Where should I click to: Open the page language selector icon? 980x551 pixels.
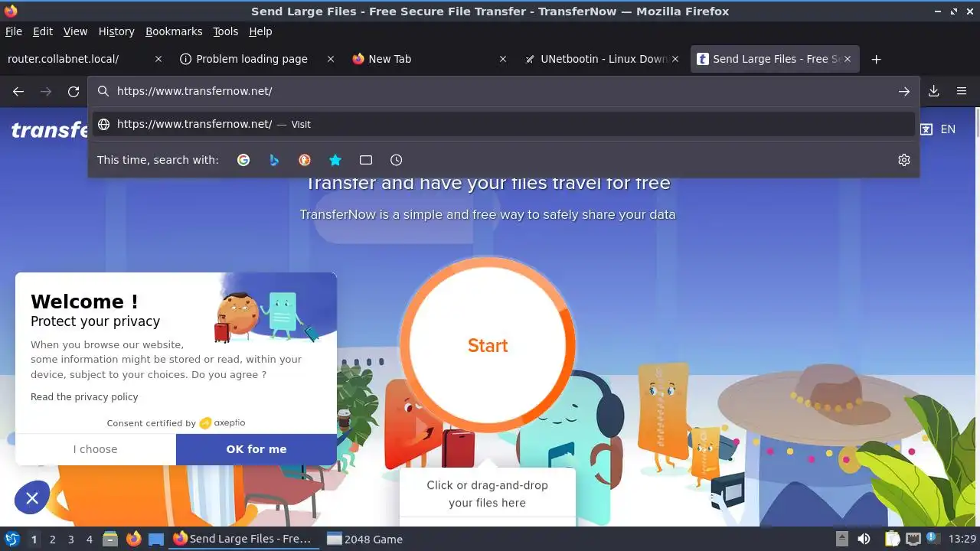click(x=926, y=129)
